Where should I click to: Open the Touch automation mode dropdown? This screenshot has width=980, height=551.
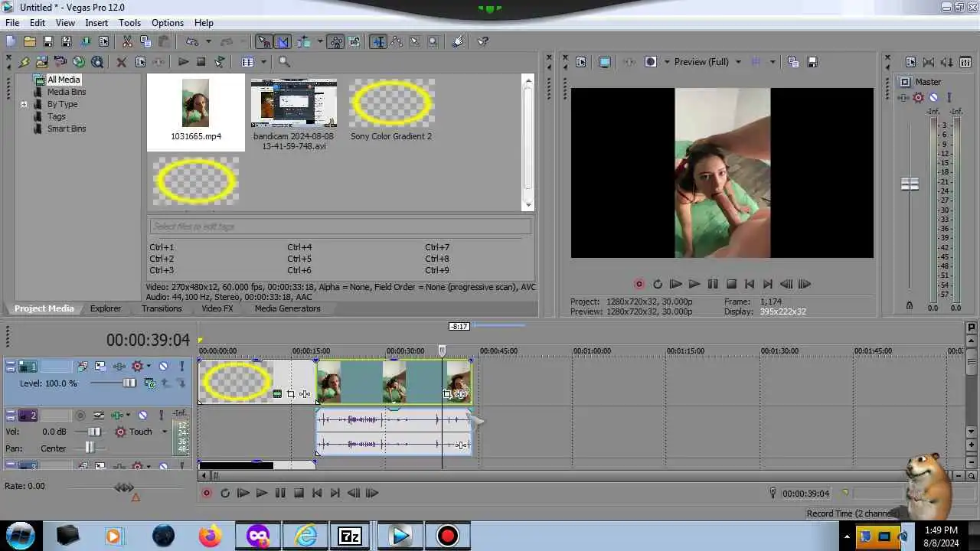click(164, 432)
